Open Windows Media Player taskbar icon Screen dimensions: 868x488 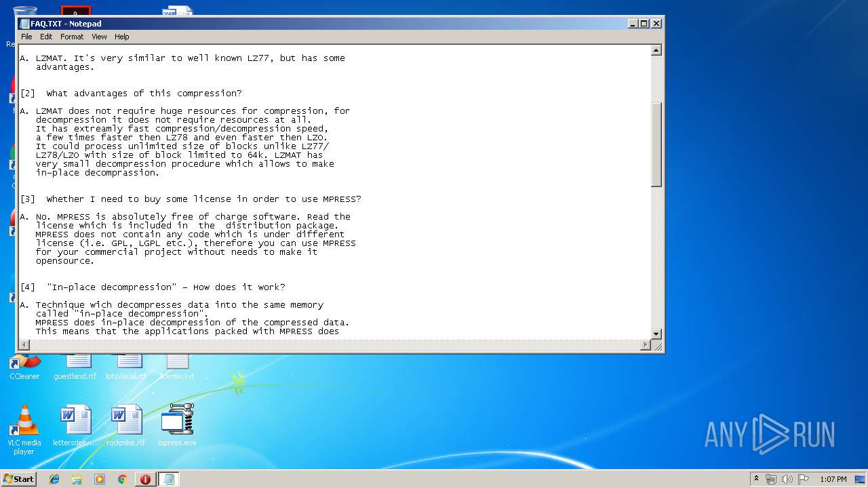pos(100,479)
